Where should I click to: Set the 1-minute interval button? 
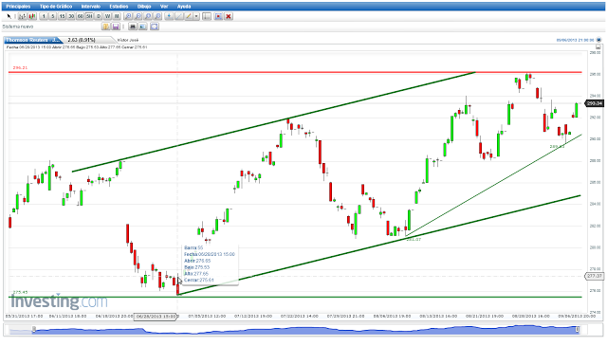[44, 16]
